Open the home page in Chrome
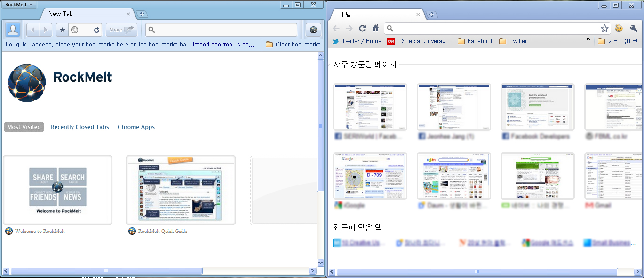Image resolution: width=644 pixels, height=278 pixels. point(375,28)
